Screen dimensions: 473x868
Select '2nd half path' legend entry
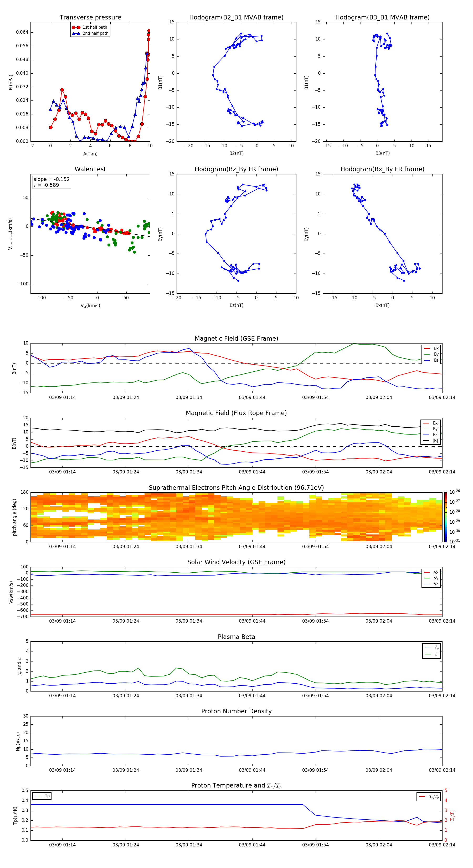pyautogui.click(x=90, y=33)
